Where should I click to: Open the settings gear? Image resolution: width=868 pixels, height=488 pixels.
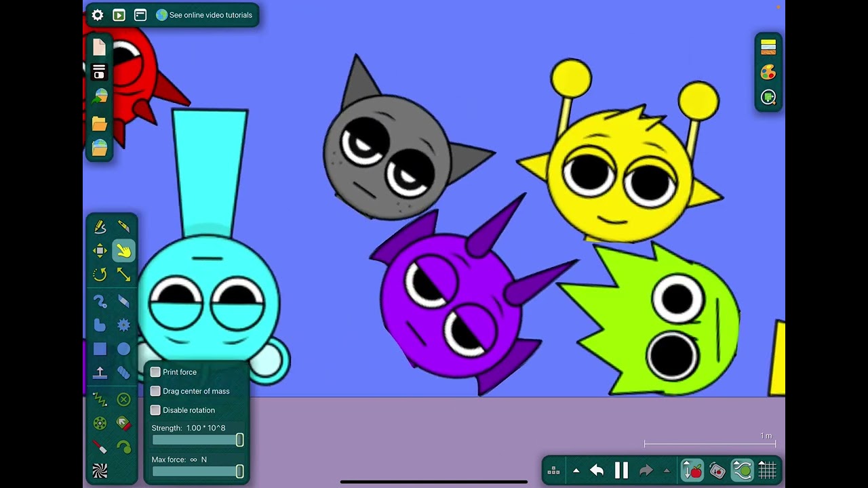[x=98, y=15]
